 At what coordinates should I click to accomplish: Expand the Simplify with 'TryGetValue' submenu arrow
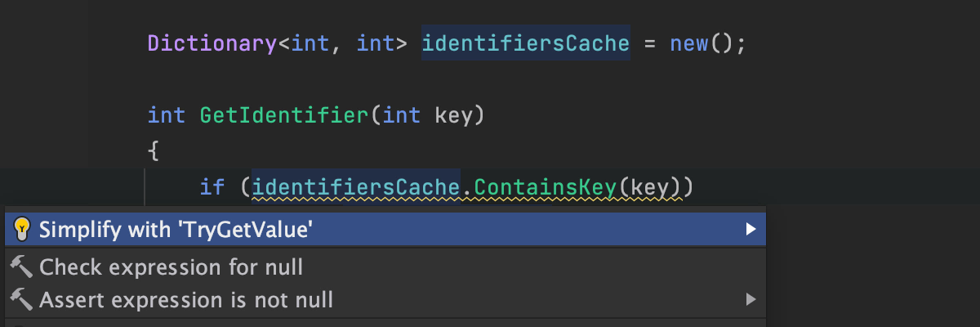click(751, 230)
